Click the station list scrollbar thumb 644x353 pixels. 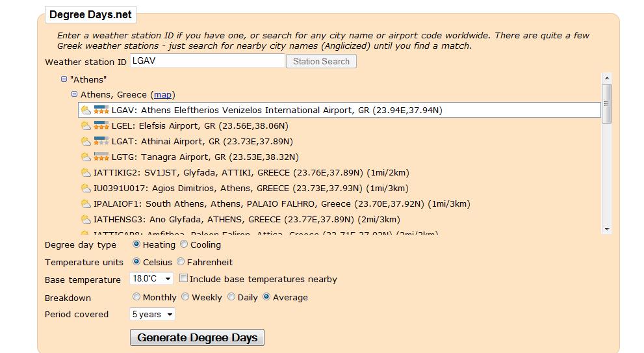click(x=606, y=103)
